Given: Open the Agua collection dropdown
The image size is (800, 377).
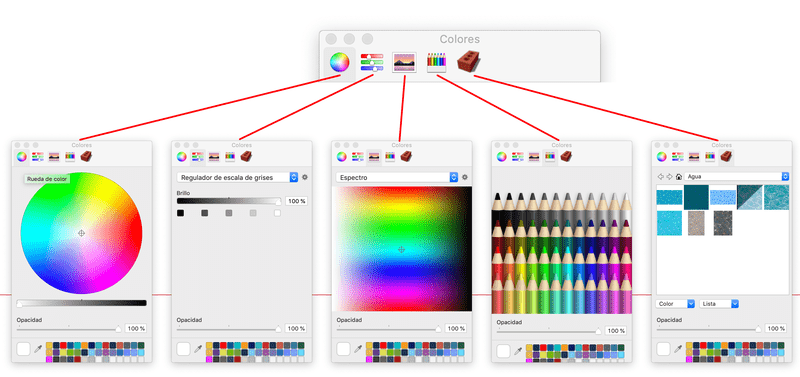Looking at the screenshot, I should (736, 177).
